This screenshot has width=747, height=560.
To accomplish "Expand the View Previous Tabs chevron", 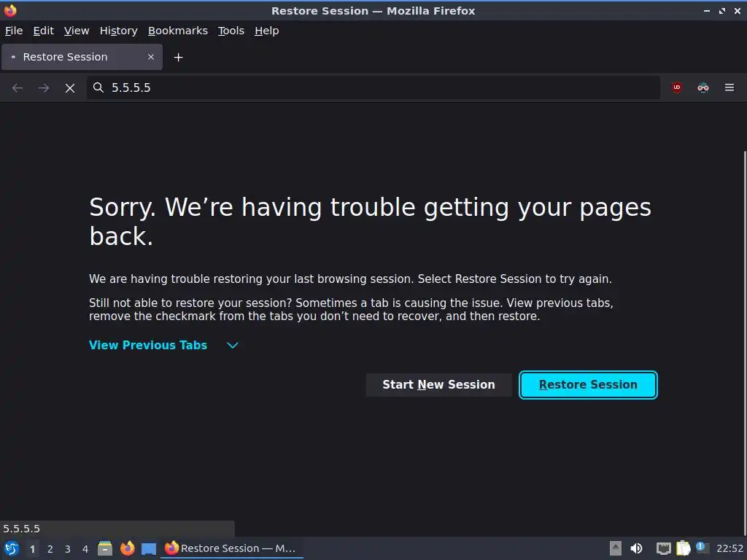I will (x=233, y=345).
